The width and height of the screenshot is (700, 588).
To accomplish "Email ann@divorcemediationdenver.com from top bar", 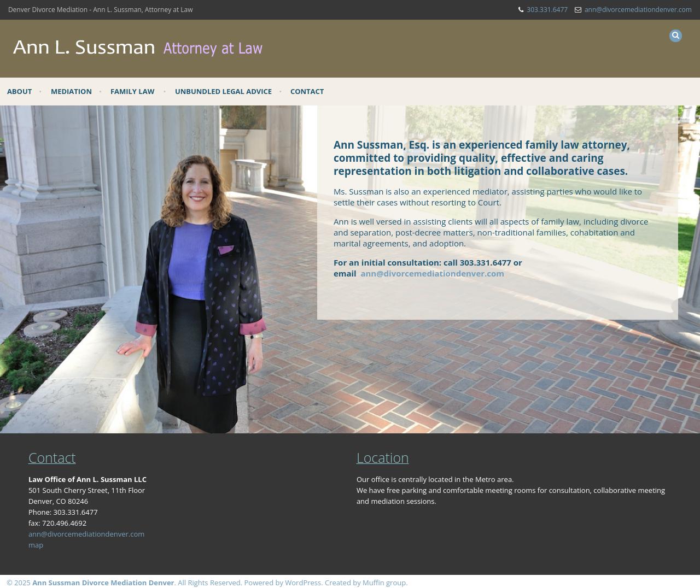I will [638, 9].
